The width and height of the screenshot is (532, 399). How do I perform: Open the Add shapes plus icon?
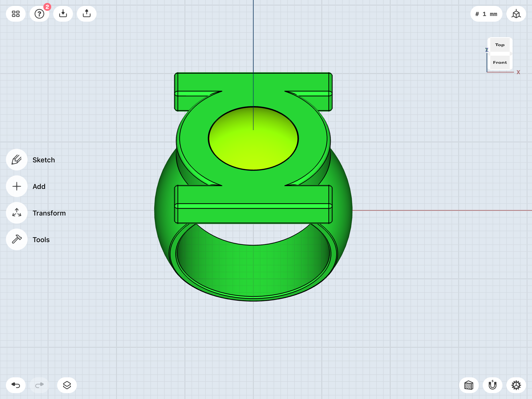tap(17, 186)
